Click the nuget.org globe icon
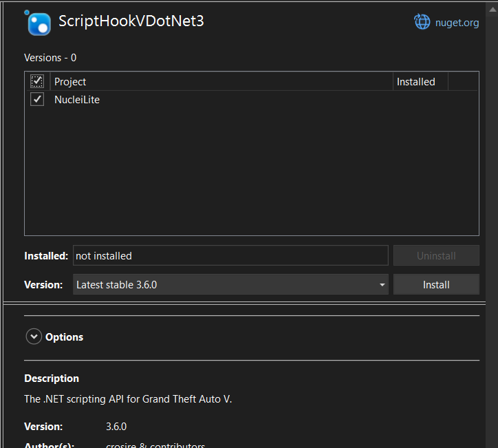 tap(422, 22)
